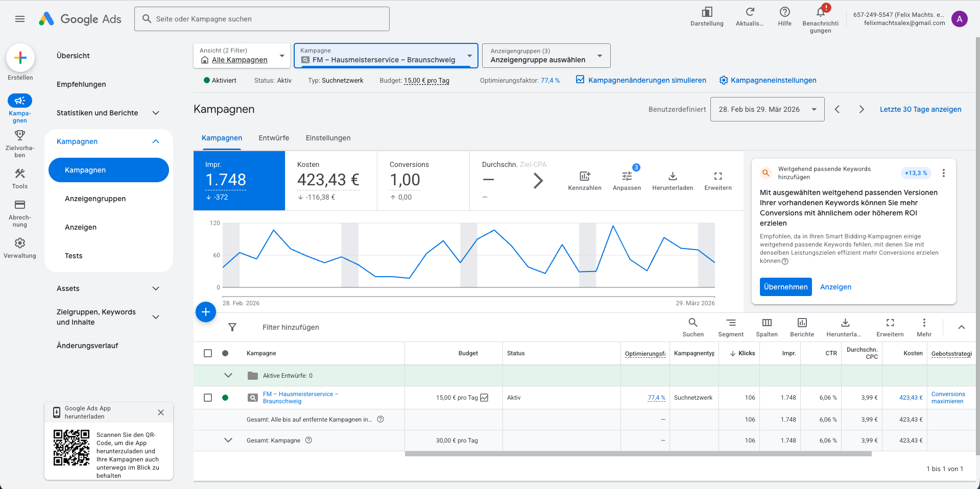The width and height of the screenshot is (980, 489).
Task: Switch to the Entwürfe tab
Action: tap(274, 138)
